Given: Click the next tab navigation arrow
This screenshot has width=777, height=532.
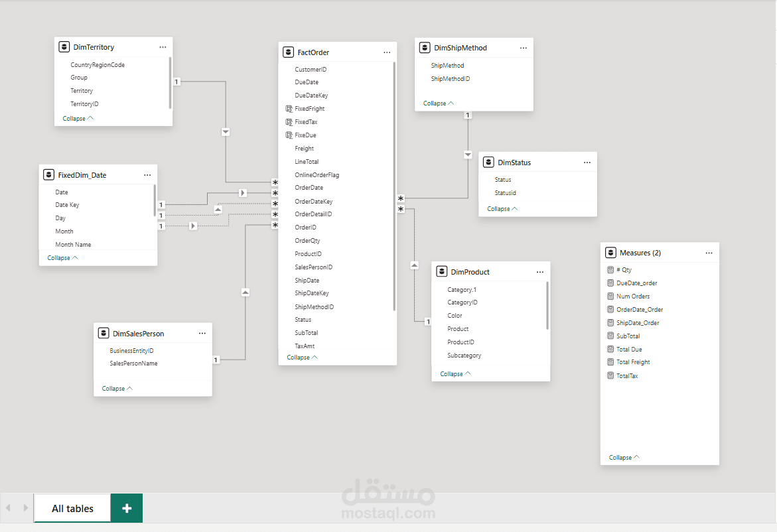Looking at the screenshot, I should tap(26, 507).
